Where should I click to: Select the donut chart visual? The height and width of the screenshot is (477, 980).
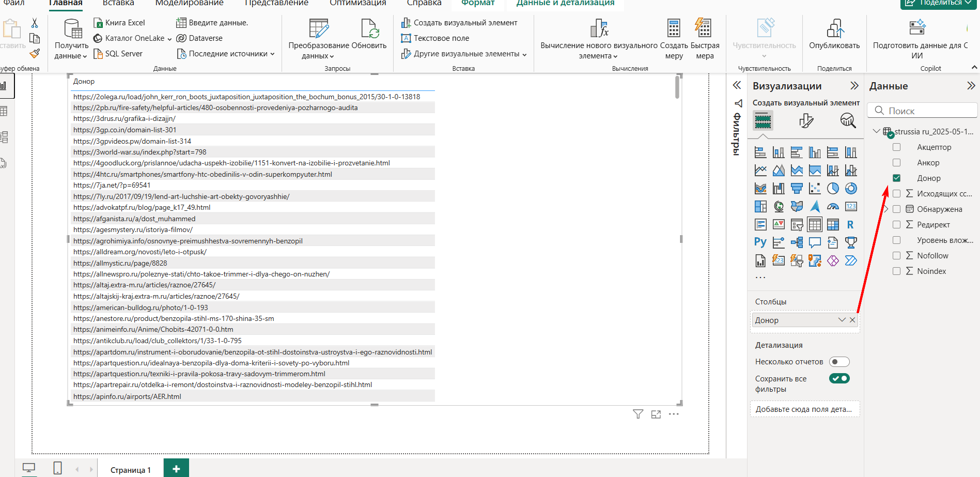pos(851,189)
